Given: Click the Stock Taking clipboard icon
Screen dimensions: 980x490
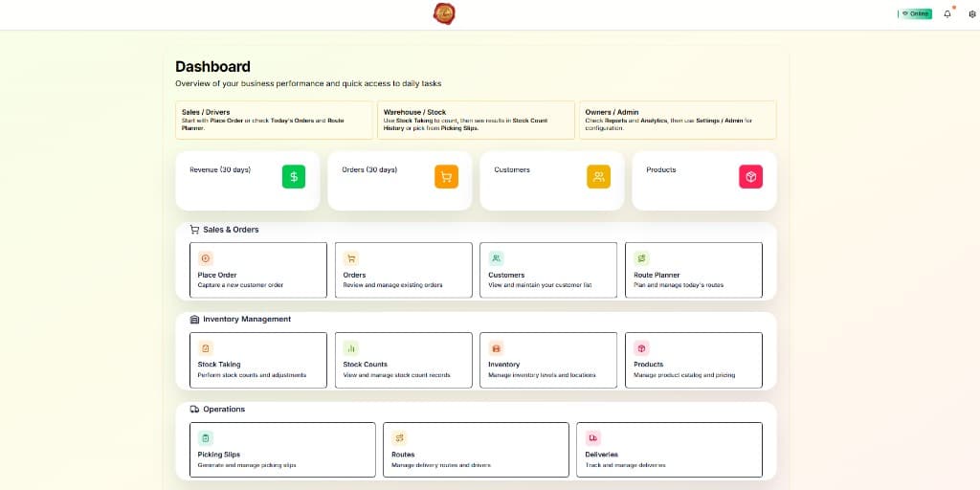Looking at the screenshot, I should (206, 348).
